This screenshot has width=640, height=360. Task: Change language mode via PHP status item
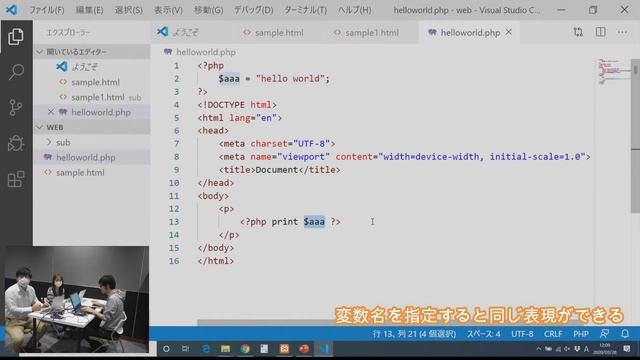point(580,334)
